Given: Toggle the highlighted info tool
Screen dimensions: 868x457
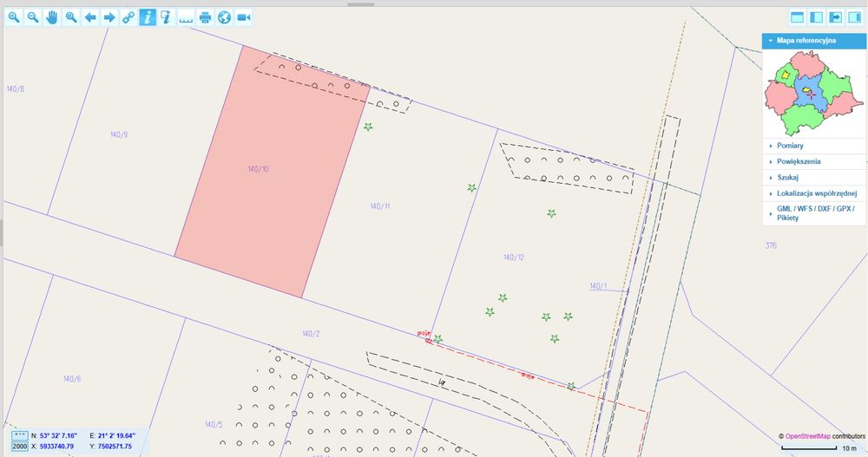Looking at the screenshot, I should point(148,17).
